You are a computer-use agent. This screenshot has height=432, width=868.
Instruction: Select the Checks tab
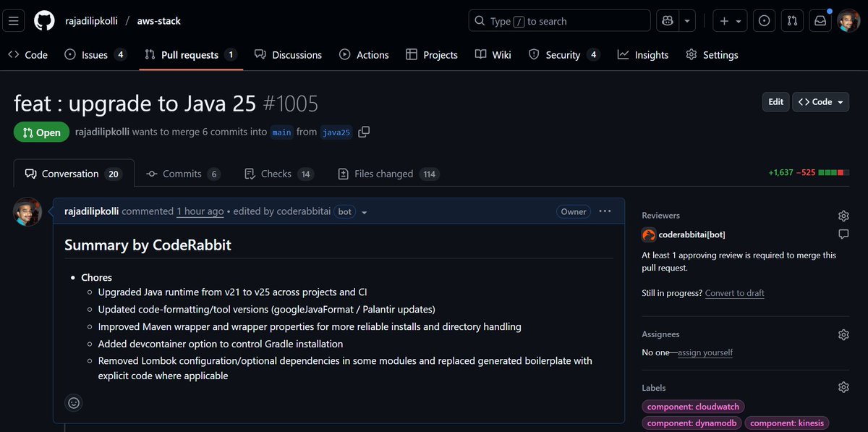tap(279, 174)
